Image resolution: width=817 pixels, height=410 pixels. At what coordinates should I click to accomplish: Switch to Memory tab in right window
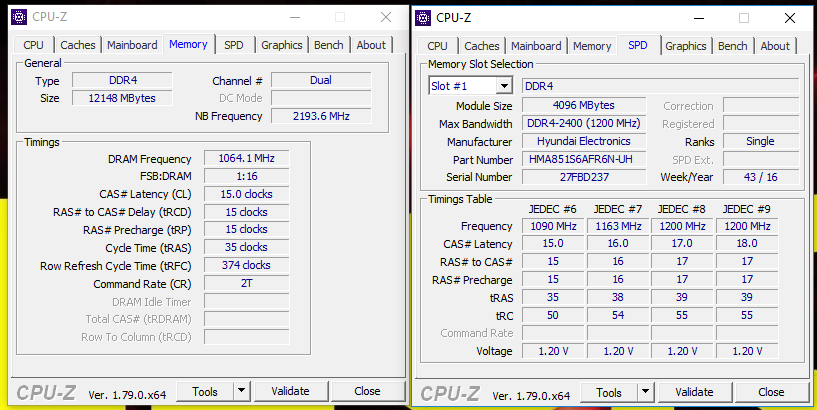[592, 46]
